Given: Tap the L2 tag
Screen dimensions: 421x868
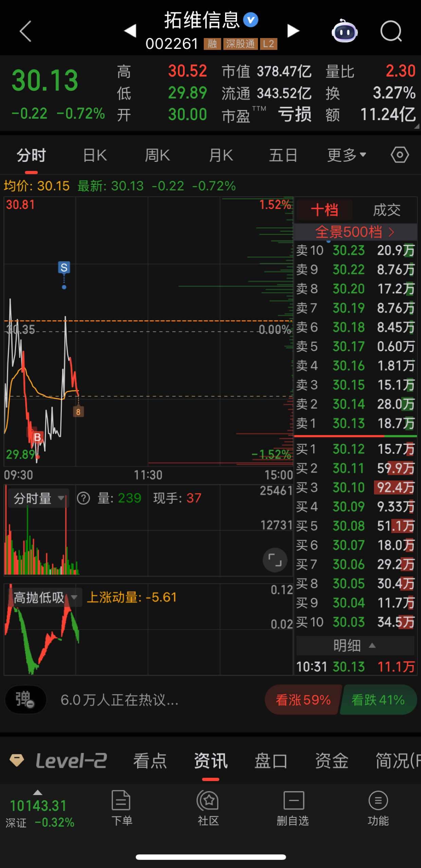Looking at the screenshot, I should [269, 44].
